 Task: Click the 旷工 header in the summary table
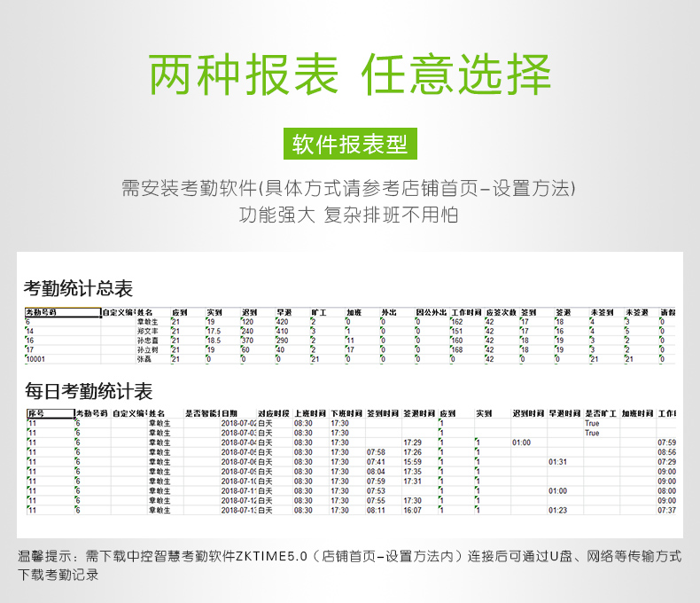point(319,313)
